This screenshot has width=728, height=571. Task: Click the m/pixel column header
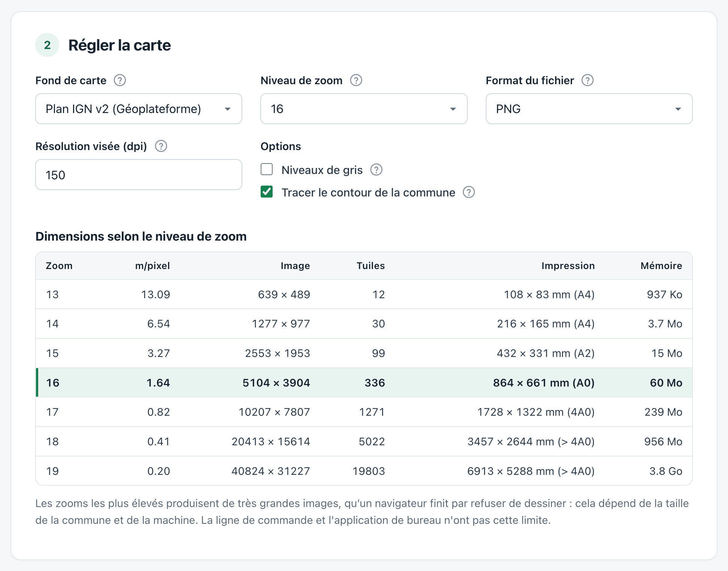152,266
